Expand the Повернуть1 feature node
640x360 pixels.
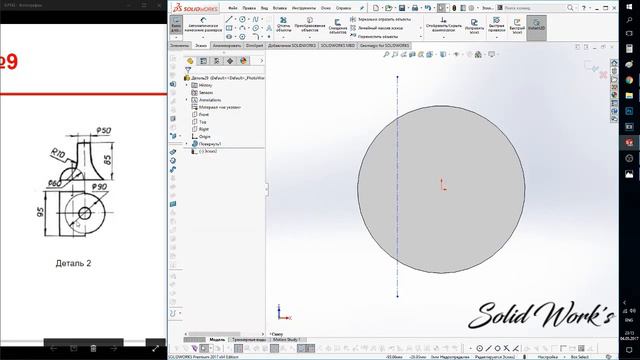187,144
